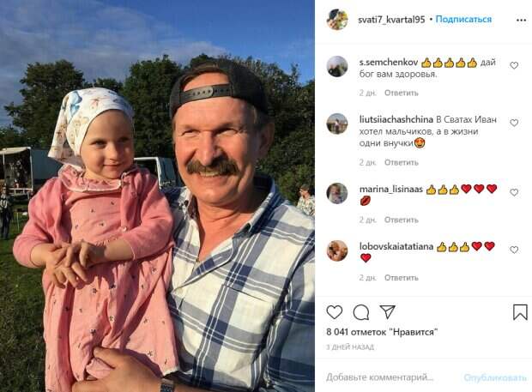Open the comment bubble icon

point(361,312)
